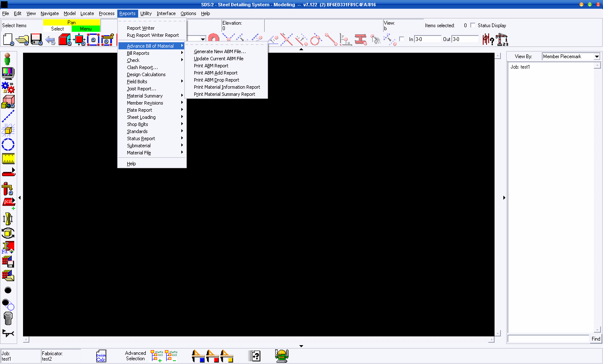
Task: Click the yellow ruler measure icon
Action: [x=8, y=159]
